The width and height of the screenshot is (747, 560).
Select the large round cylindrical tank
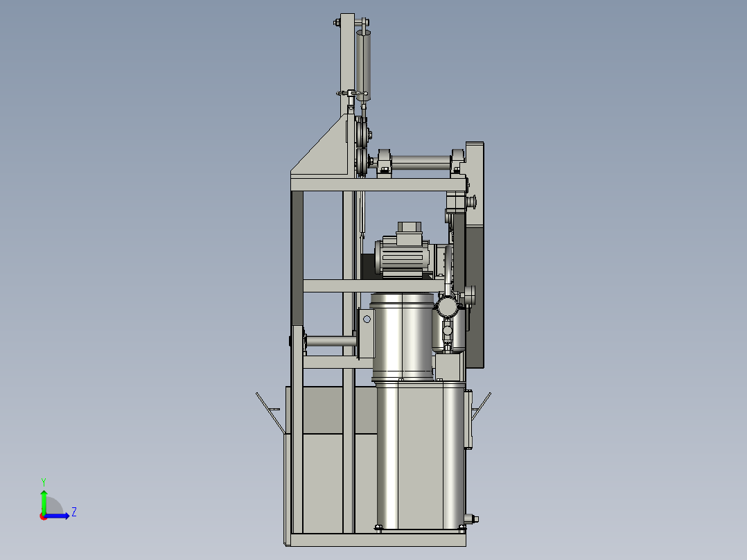click(403, 336)
